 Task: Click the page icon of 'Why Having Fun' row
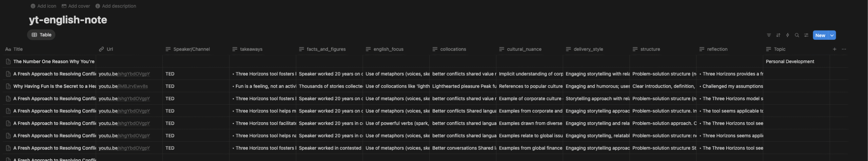(x=8, y=86)
